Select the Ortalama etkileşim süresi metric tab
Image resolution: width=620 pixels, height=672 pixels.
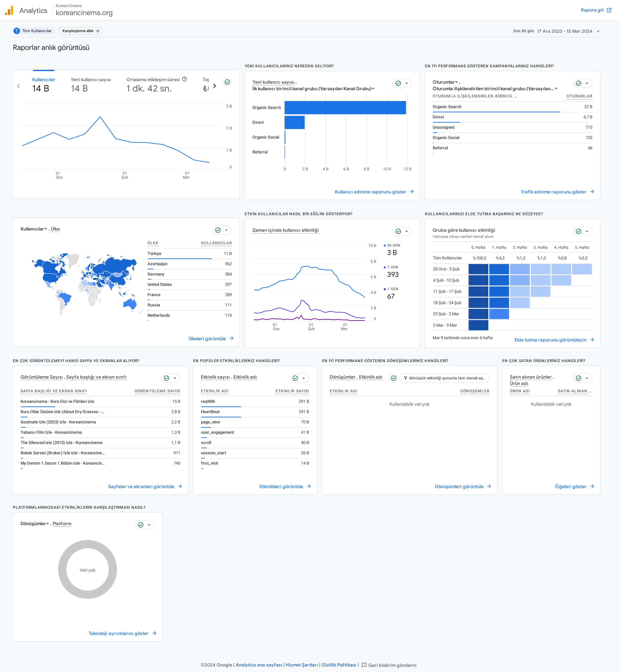157,85
